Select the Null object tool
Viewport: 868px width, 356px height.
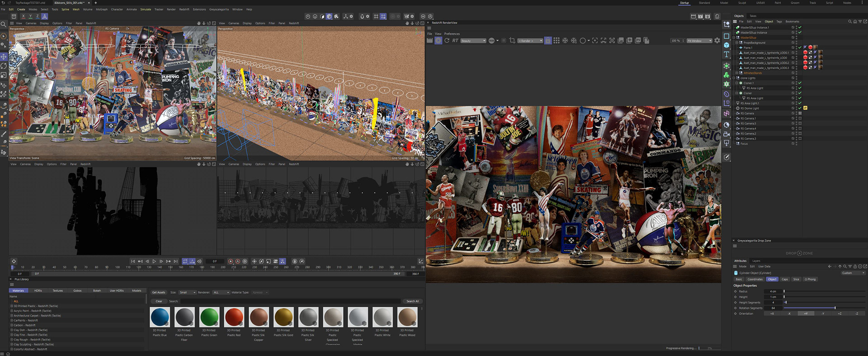[x=726, y=24]
